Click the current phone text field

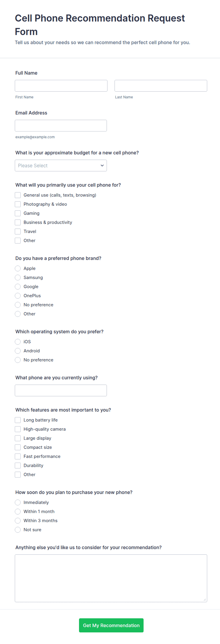[61, 390]
